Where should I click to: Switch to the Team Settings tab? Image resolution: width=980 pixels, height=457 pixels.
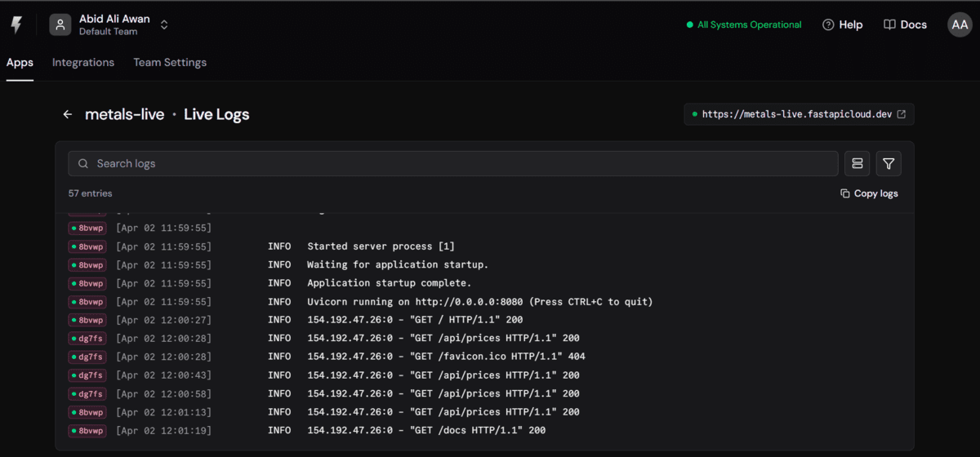click(x=170, y=63)
